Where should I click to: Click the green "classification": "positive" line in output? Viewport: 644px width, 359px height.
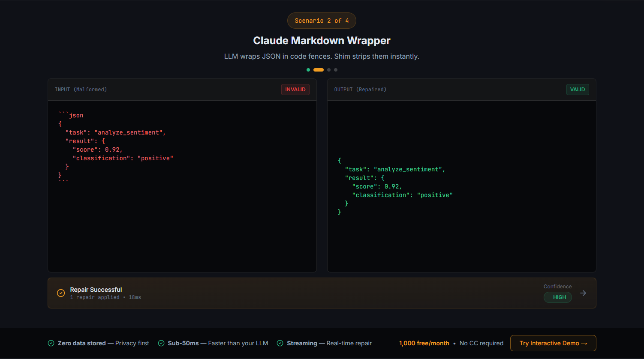point(403,195)
